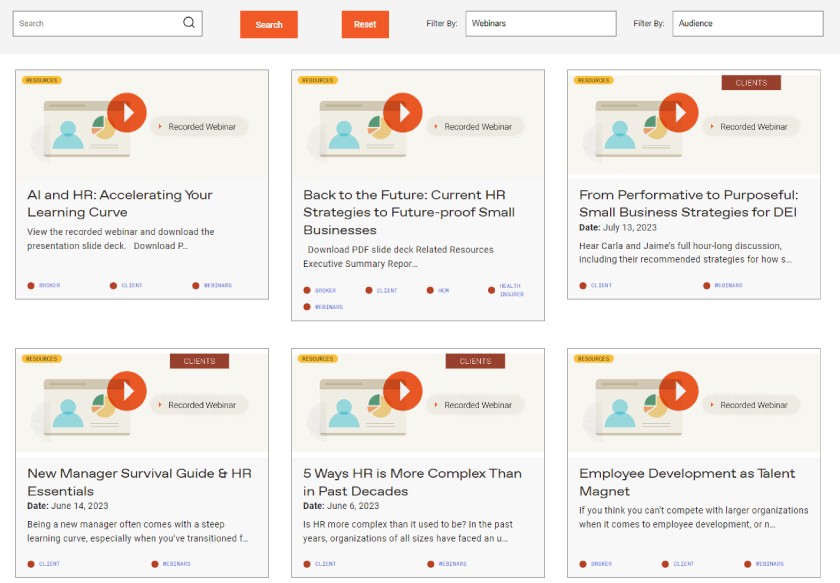Click Recorded Webinar pill on Back to the Future card

tap(475, 126)
